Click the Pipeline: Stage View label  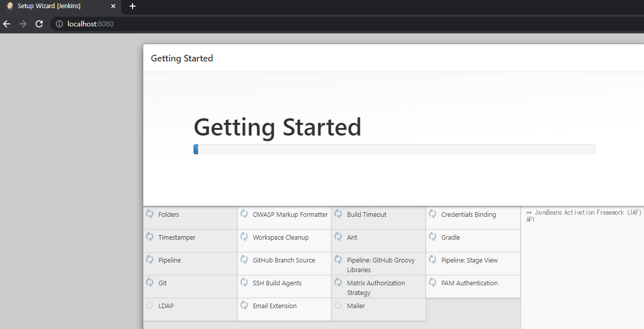tap(470, 260)
